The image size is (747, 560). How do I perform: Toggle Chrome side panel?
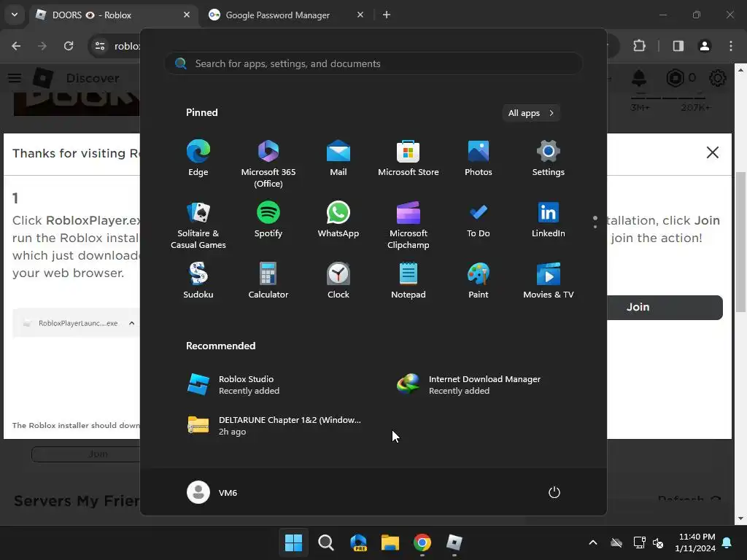click(x=678, y=46)
